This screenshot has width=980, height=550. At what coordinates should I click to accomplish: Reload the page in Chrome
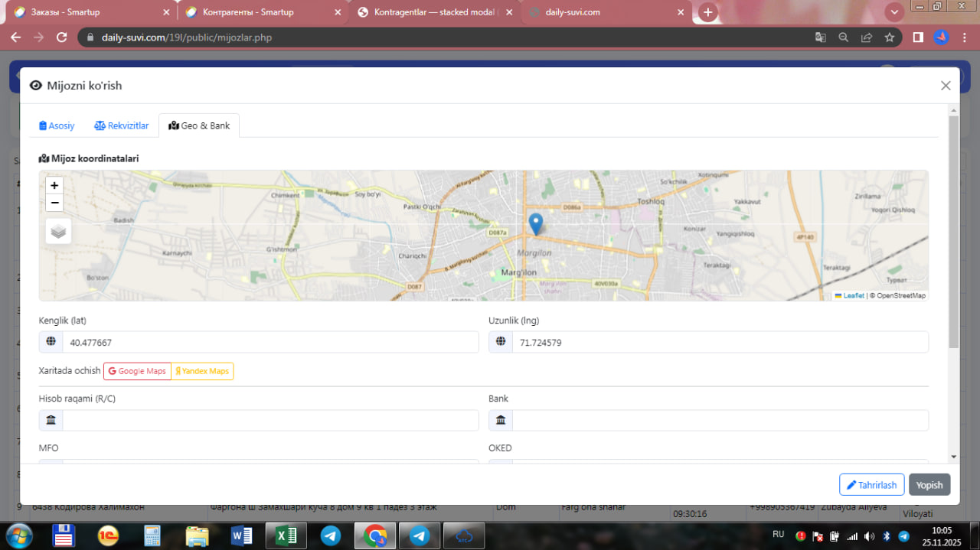point(62,37)
